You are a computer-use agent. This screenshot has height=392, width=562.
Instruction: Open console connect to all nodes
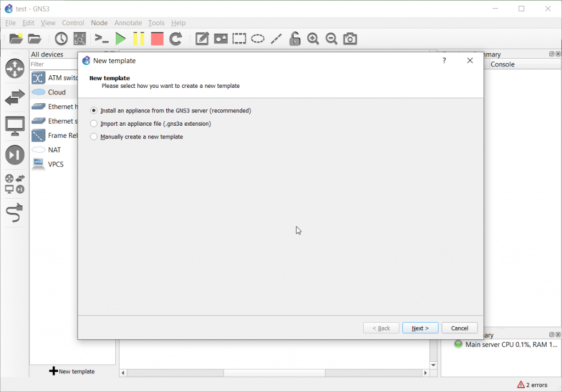click(x=102, y=38)
